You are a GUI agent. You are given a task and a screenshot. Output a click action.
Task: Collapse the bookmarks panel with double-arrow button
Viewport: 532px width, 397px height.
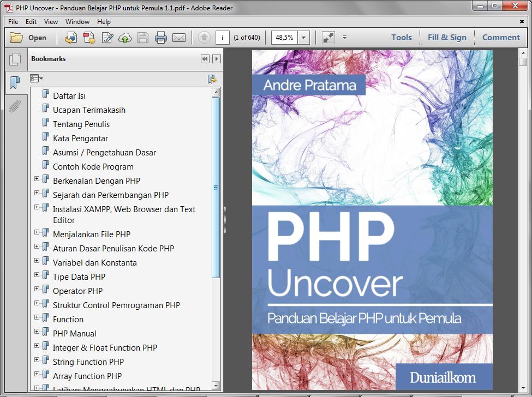point(205,59)
